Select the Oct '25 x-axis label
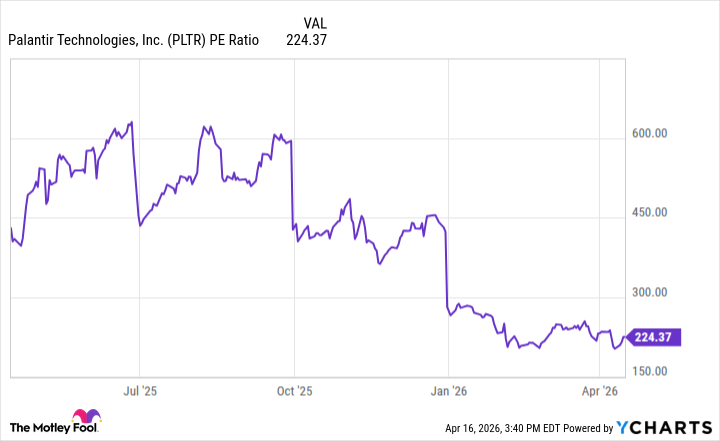 294,390
